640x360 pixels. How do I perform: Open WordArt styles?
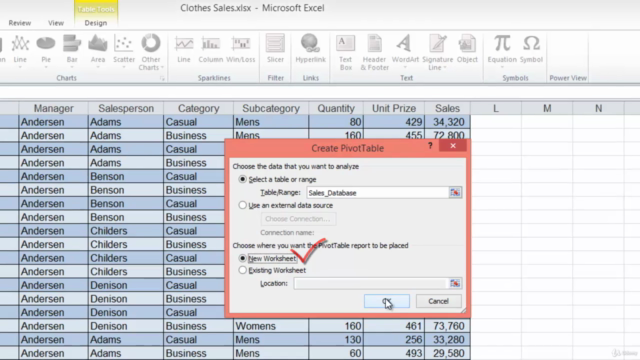[x=405, y=50]
